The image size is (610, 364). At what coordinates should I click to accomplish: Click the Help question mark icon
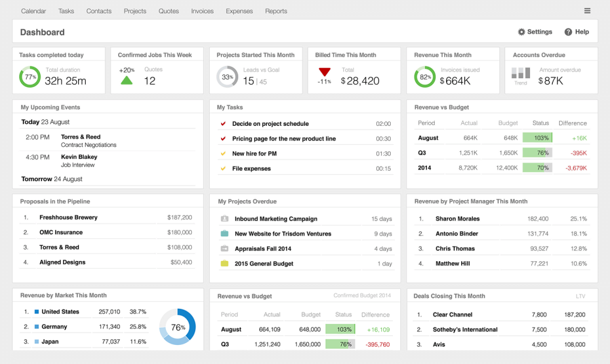pos(568,32)
